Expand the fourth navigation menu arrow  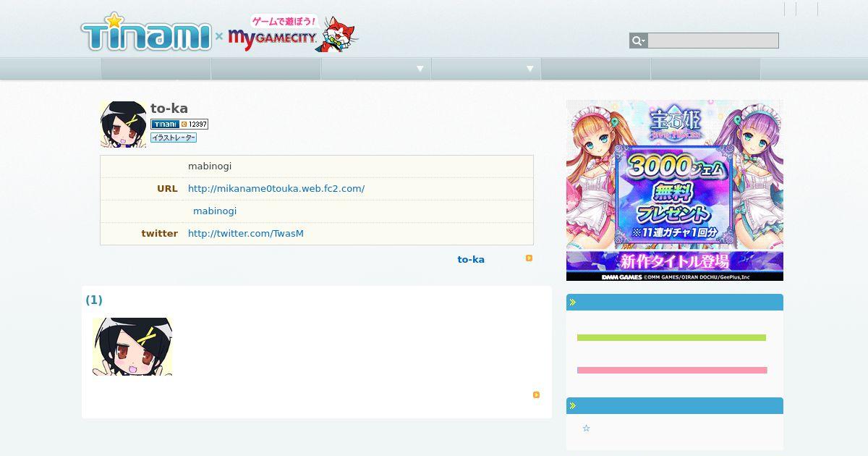tap(530, 69)
